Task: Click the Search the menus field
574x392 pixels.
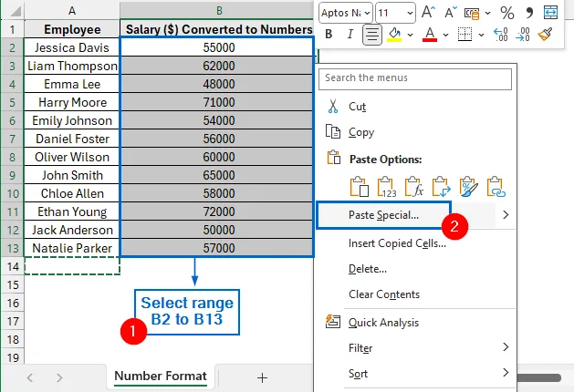Action: click(x=415, y=79)
